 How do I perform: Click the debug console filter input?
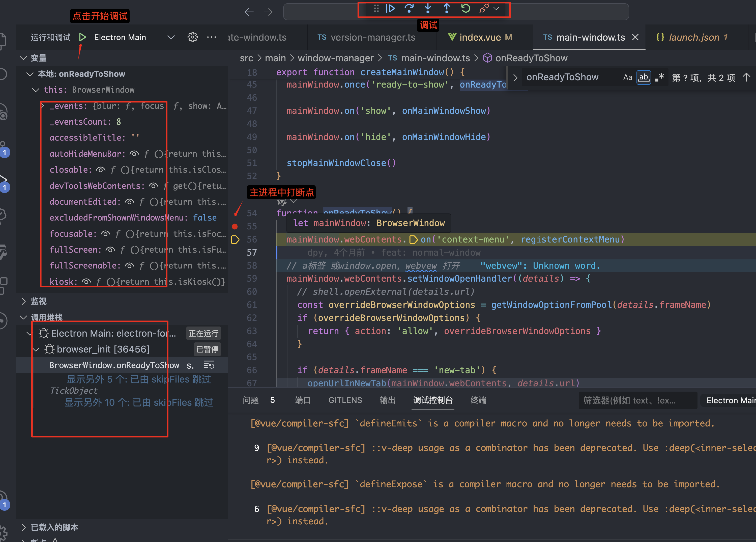[638, 400]
